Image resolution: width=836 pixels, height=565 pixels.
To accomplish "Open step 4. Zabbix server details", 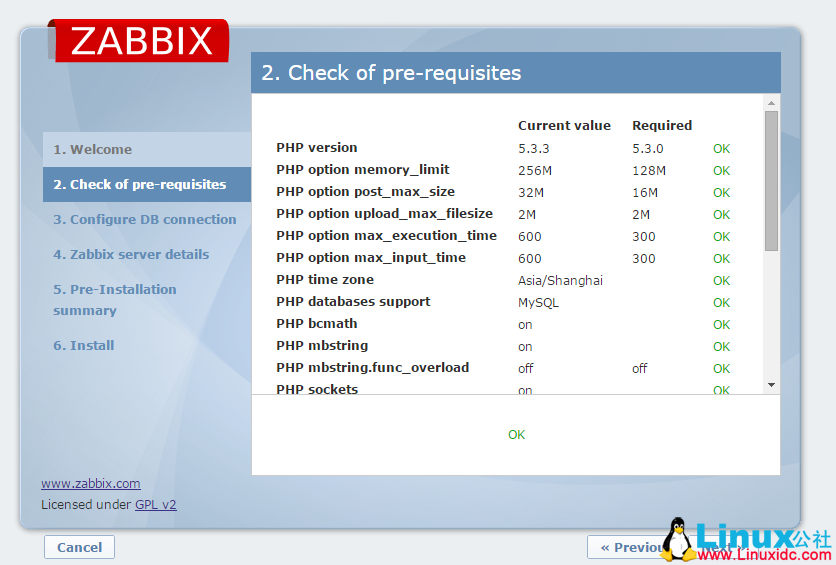I will pyautogui.click(x=131, y=254).
